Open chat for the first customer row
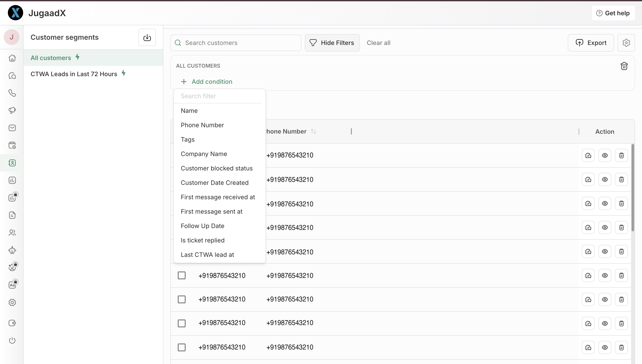The height and width of the screenshot is (364, 642). pyautogui.click(x=588, y=156)
